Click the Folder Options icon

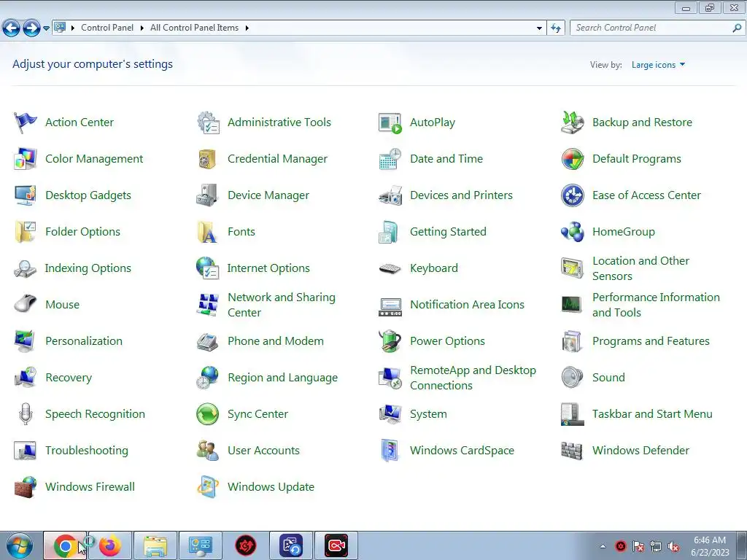26,232
